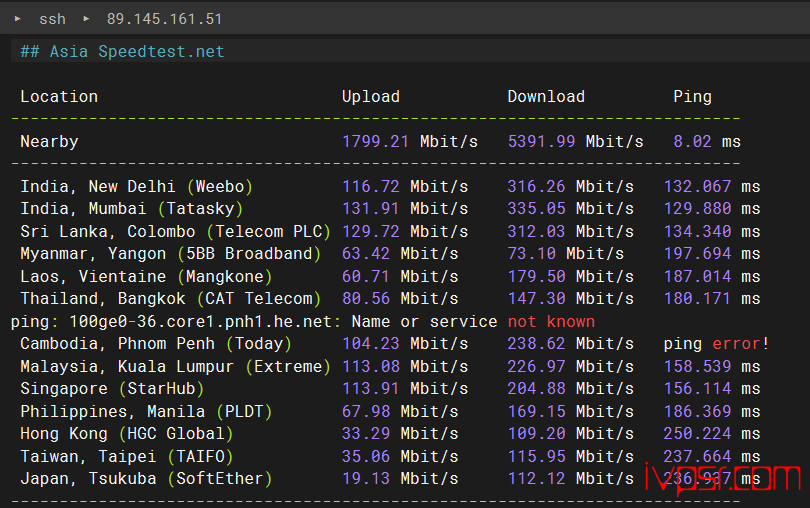This screenshot has width=810, height=508.
Task: Select the India, New Delhi (Weebo) entry
Action: click(137, 187)
